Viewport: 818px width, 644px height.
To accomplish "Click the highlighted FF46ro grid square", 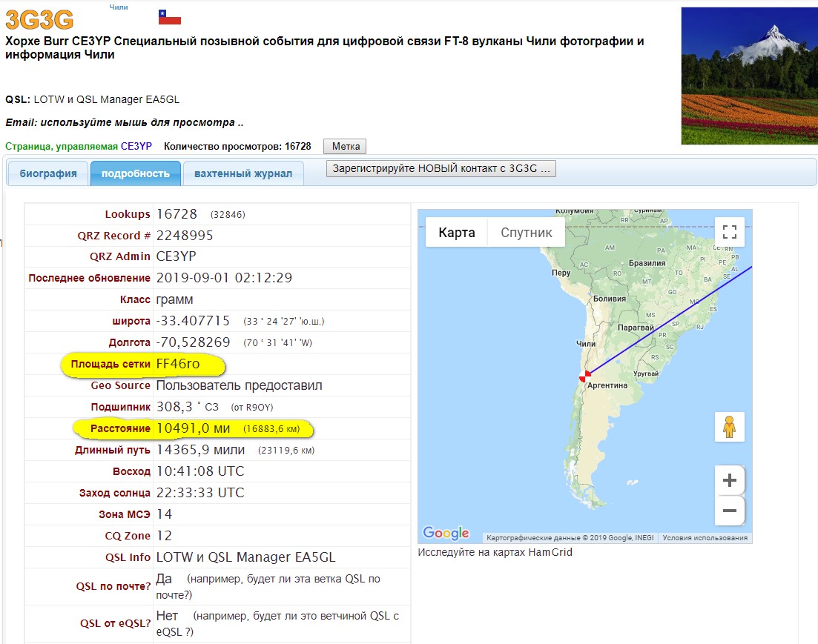I will [178, 365].
